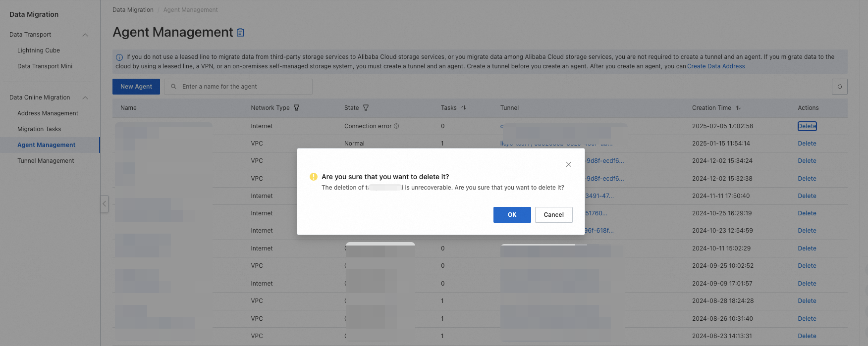Open Tunnel Management from the sidebar

pos(46,161)
